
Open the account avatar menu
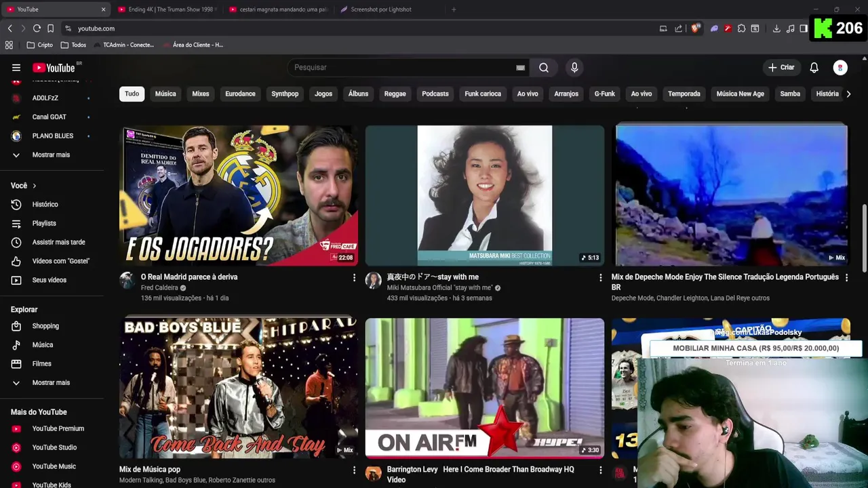point(840,68)
